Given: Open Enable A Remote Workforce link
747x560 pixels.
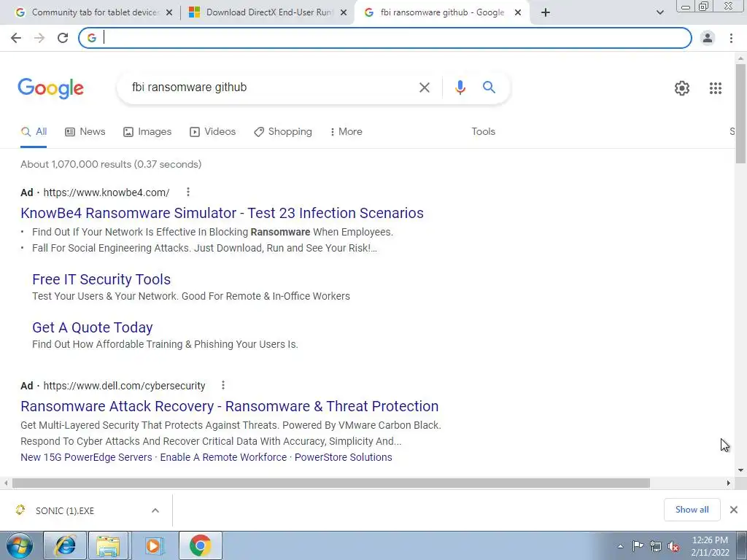Looking at the screenshot, I should pos(223,457).
